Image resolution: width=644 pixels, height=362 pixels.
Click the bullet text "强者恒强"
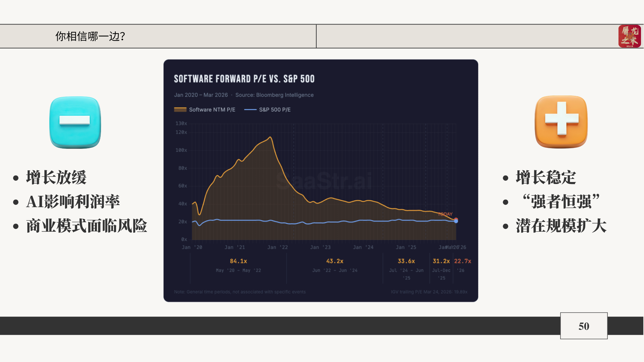pos(561,201)
